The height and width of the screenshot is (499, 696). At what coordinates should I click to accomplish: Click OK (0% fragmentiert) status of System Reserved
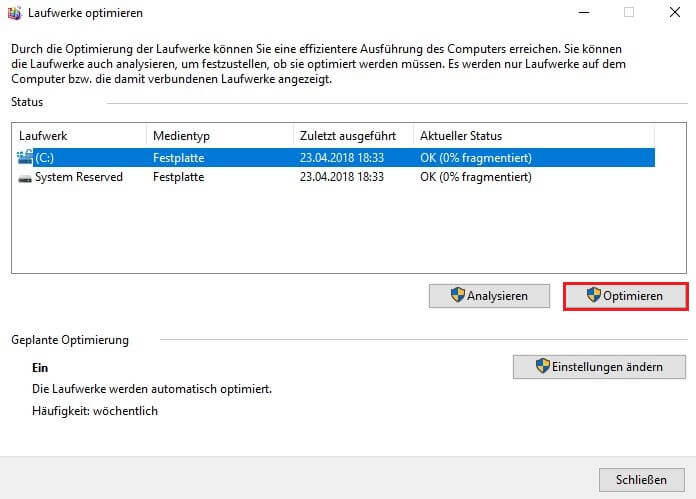[x=476, y=177]
